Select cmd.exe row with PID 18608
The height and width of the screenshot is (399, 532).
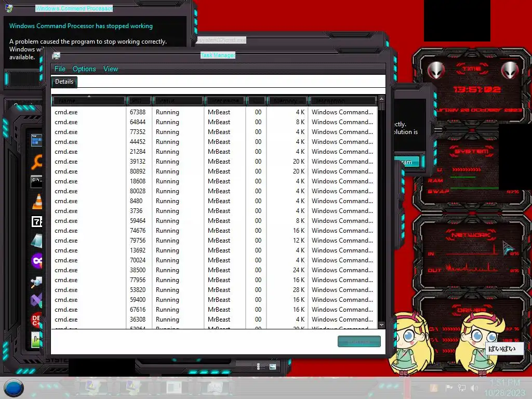(215, 181)
